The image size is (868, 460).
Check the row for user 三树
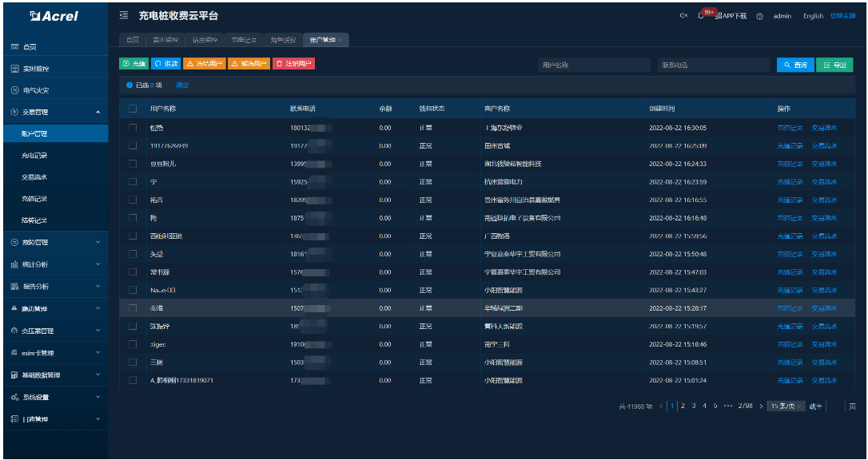pos(133,362)
